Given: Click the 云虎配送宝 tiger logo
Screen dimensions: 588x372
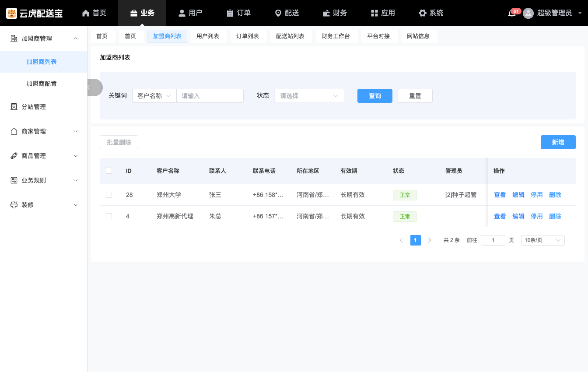Looking at the screenshot, I should click(x=11, y=13).
